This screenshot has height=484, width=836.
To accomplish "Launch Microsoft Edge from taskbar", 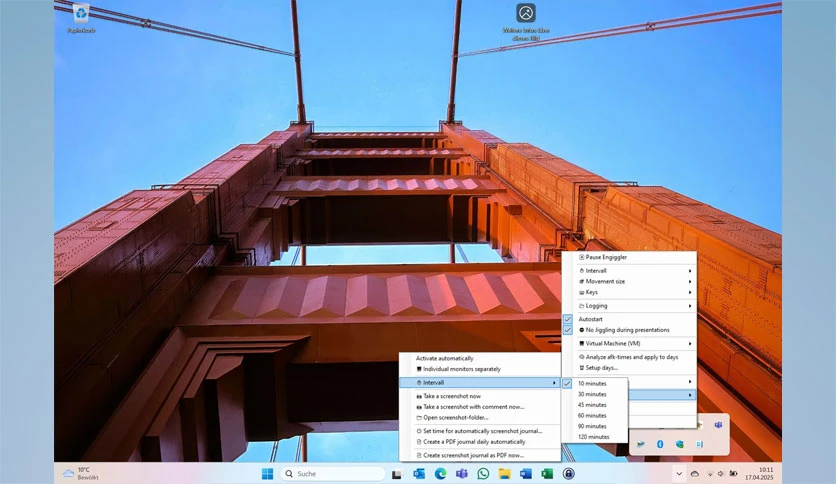I will 440,473.
